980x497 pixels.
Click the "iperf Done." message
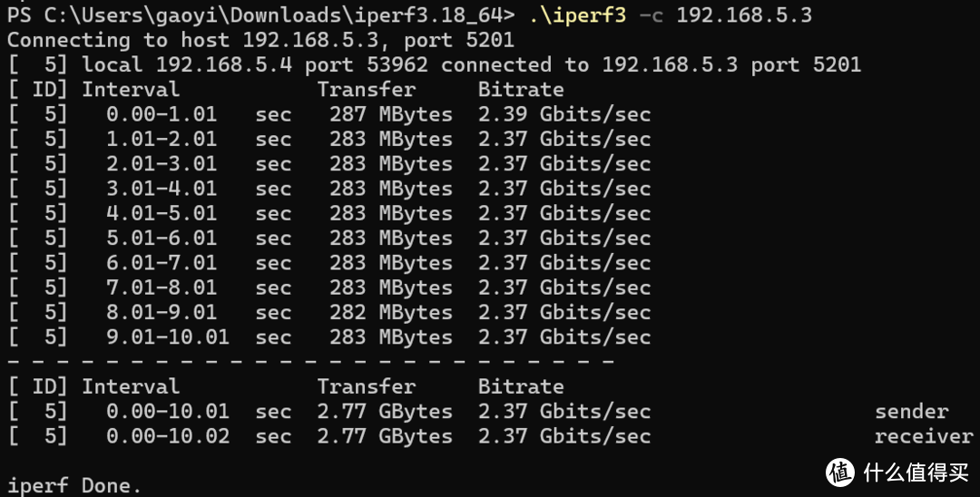tap(74, 485)
